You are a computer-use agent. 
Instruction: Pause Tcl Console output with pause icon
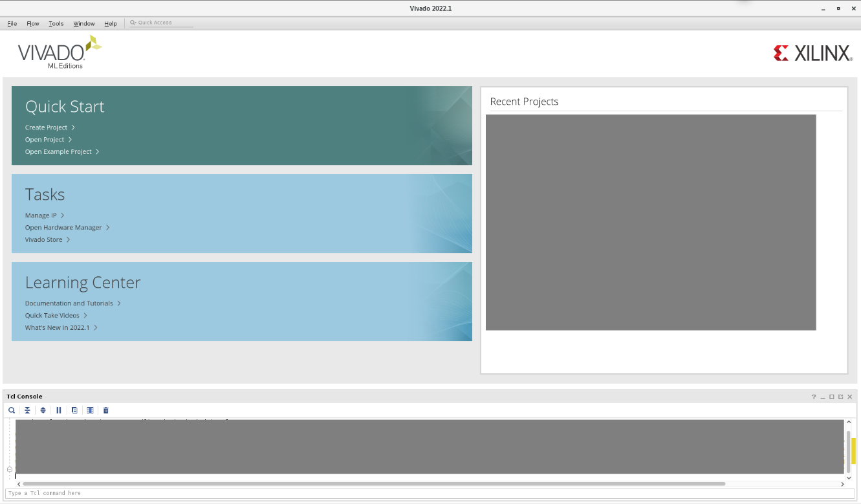pos(59,410)
